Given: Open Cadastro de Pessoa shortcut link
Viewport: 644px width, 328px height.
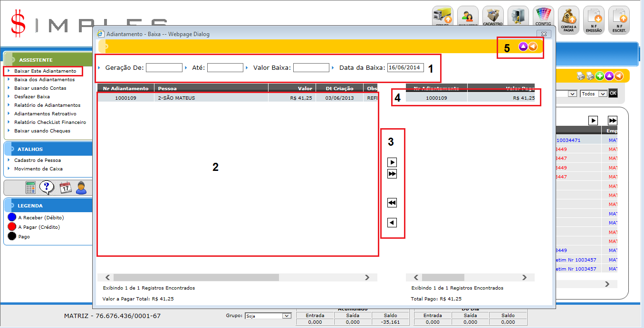Looking at the screenshot, I should click(x=37, y=160).
